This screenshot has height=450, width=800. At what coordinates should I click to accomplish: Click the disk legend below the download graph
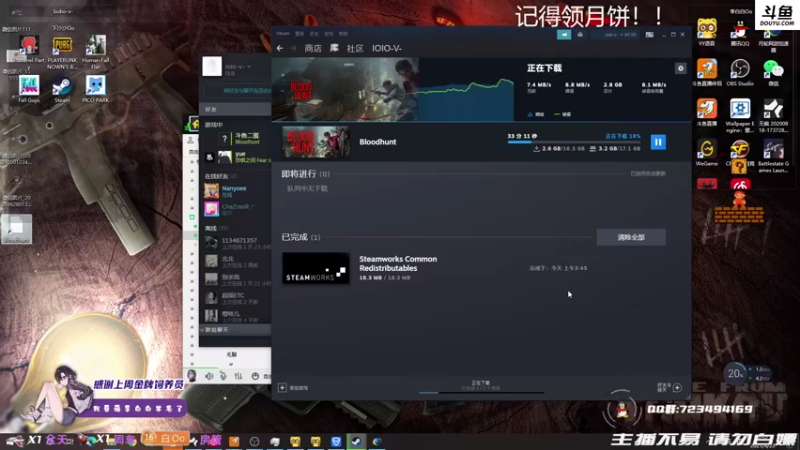(x=562, y=114)
